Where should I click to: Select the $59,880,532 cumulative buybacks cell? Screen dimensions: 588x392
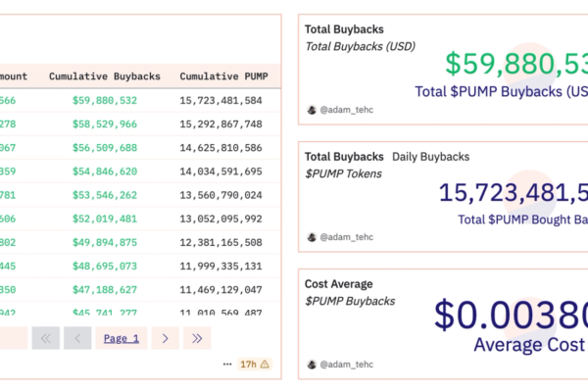pos(104,100)
